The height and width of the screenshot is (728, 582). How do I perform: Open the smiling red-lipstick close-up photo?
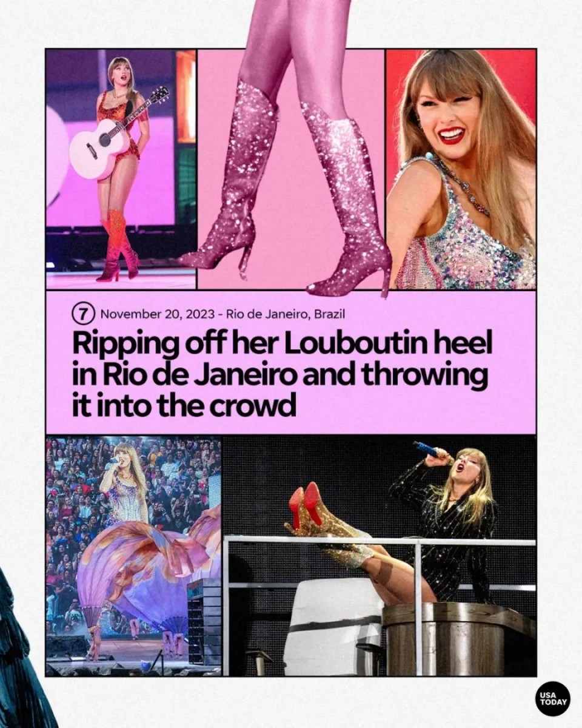click(x=461, y=169)
